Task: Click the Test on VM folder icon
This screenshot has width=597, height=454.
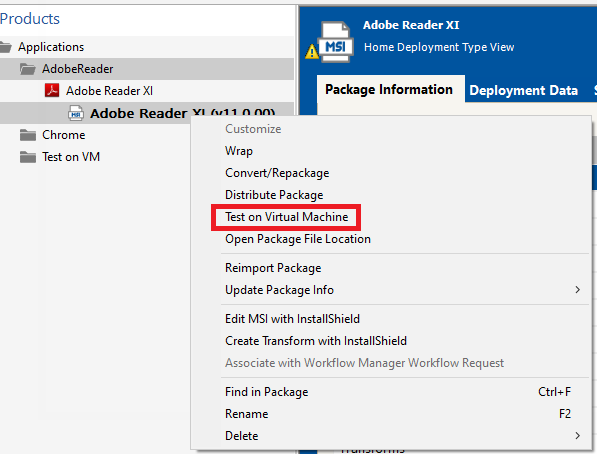Action: 28,157
